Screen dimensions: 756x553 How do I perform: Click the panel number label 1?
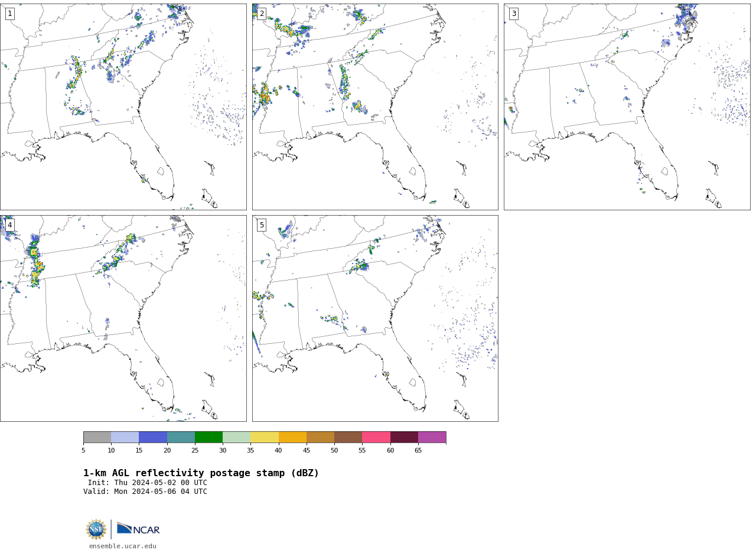pos(9,14)
